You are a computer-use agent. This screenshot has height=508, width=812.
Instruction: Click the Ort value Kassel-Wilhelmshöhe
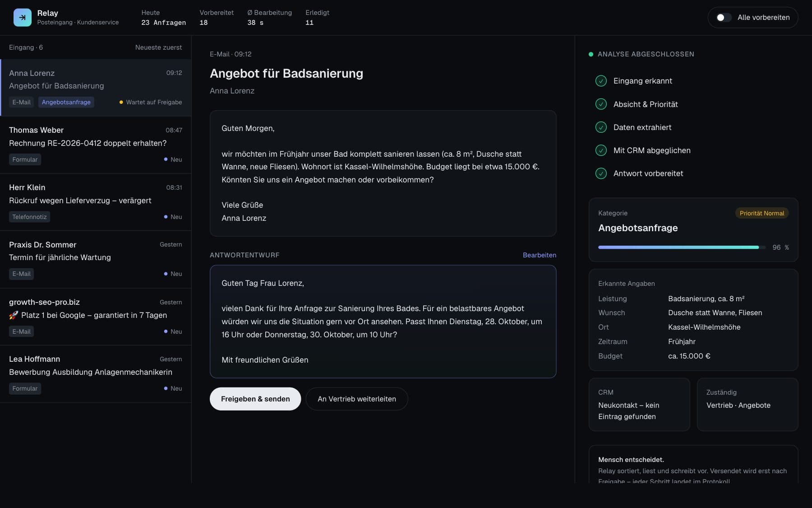point(704,327)
